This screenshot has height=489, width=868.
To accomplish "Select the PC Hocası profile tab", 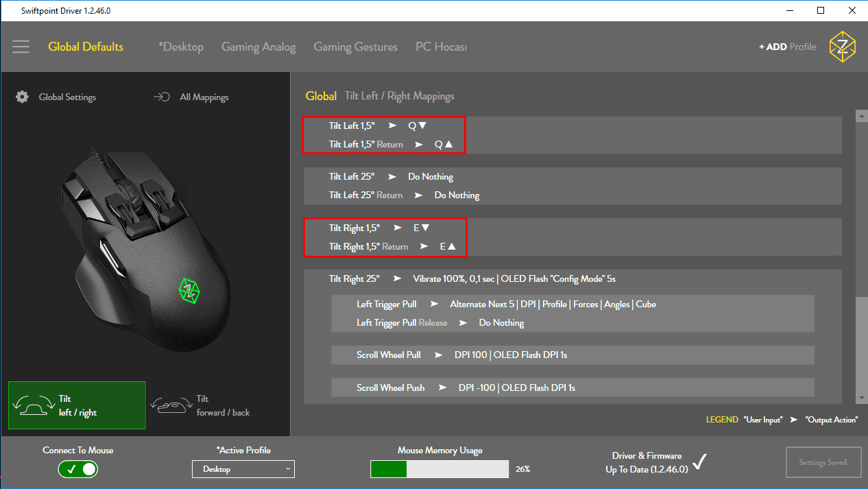I will pyautogui.click(x=441, y=47).
